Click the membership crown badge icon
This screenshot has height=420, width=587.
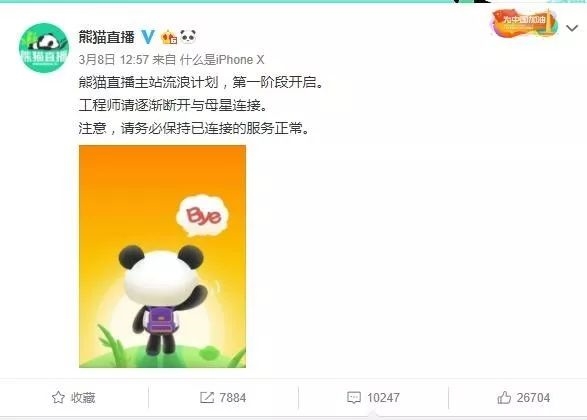(x=169, y=37)
